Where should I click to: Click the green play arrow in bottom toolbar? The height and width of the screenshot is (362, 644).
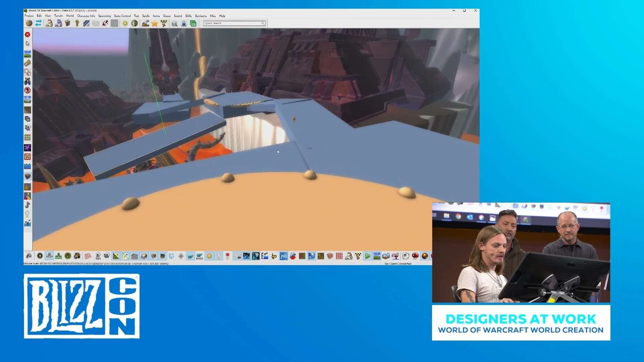[x=367, y=256]
